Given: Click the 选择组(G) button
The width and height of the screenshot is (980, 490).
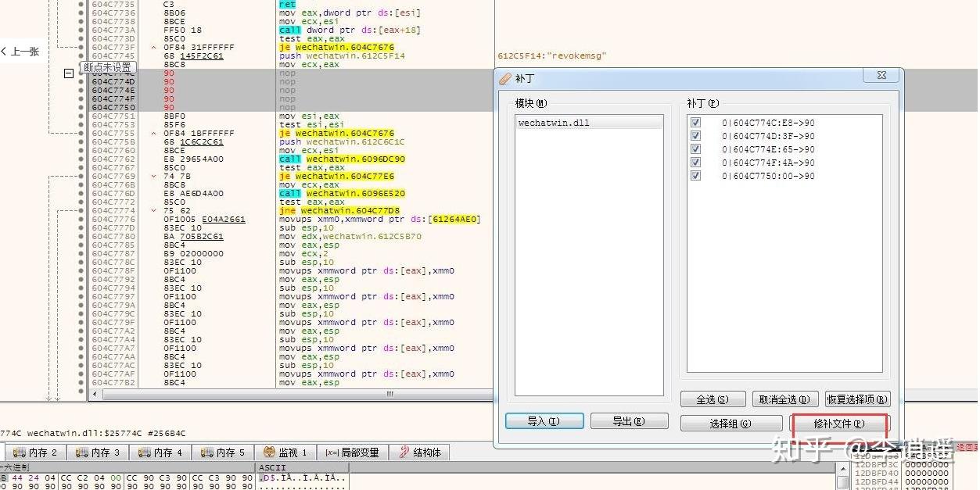Looking at the screenshot, I should click(x=731, y=424).
